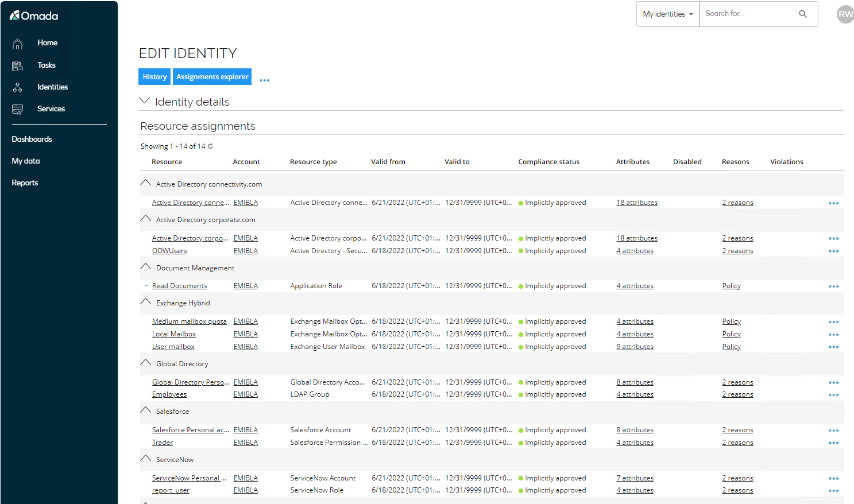Collapse Active Directory connectivity.com group

(x=146, y=183)
